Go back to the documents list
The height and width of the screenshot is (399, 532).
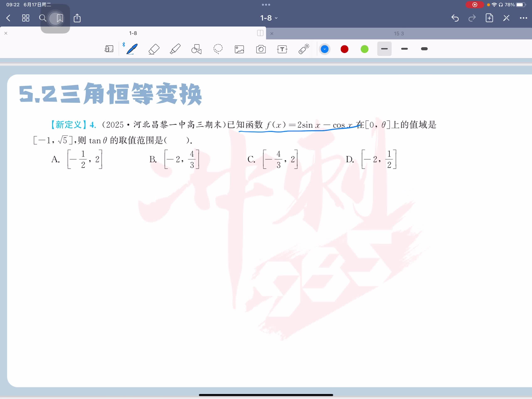tap(9, 18)
